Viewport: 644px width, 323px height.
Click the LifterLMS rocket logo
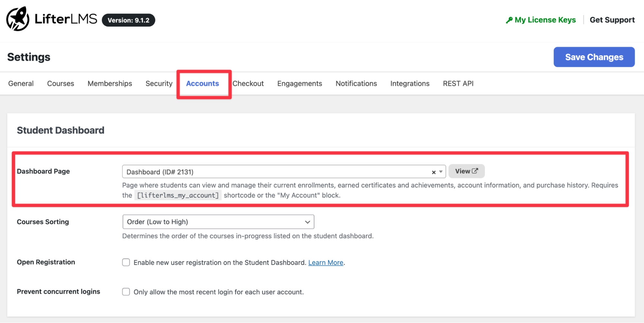18,19
